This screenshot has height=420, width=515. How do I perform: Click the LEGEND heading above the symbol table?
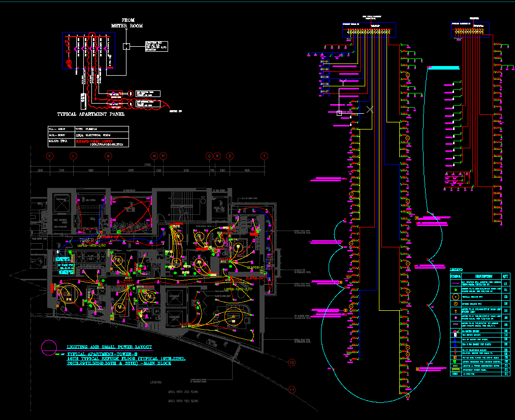point(456,268)
